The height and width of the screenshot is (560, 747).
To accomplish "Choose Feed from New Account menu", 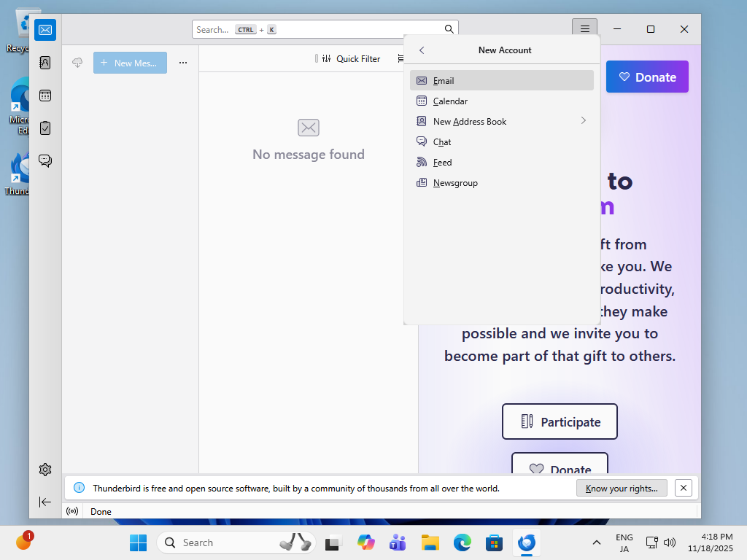I will click(442, 163).
